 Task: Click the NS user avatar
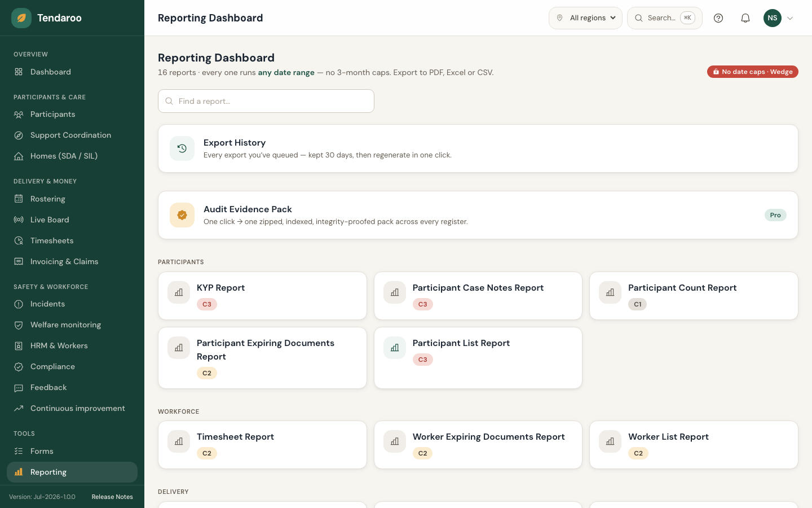tap(773, 18)
